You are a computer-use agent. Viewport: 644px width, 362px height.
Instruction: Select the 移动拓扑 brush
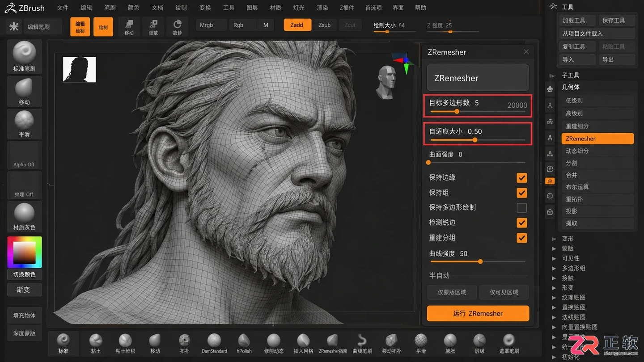(392, 343)
